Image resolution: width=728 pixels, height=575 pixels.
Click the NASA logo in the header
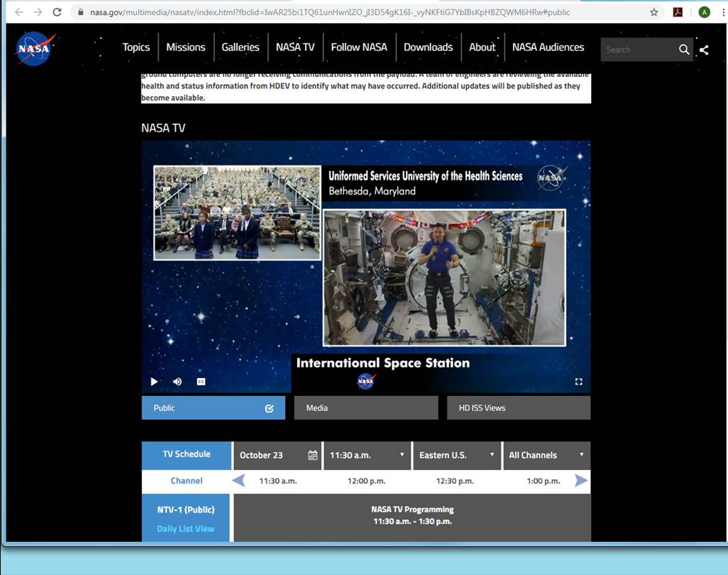tap(35, 49)
